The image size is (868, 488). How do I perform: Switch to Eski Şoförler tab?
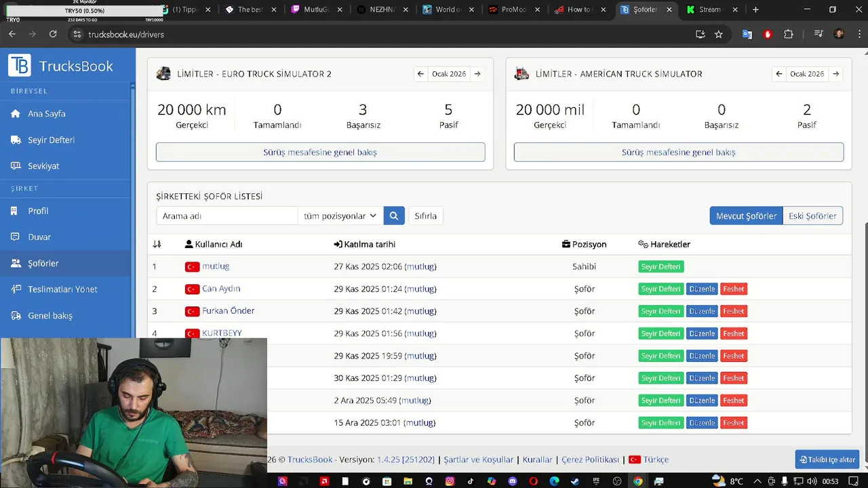tap(812, 216)
